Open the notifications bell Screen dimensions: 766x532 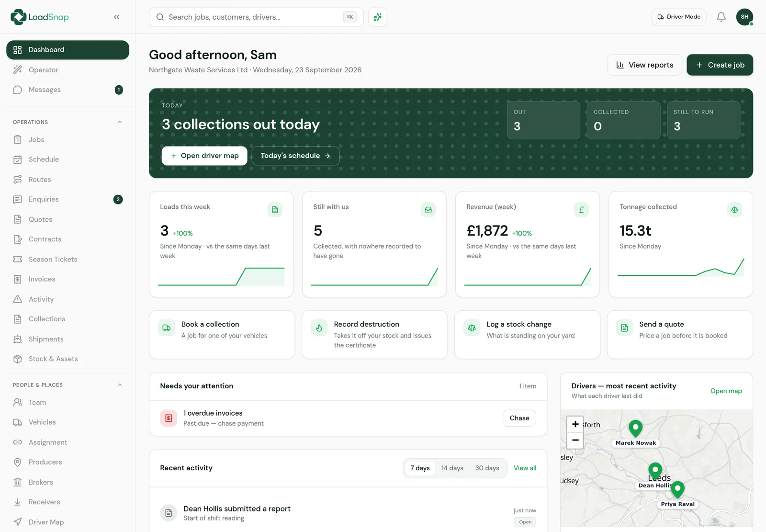(721, 17)
